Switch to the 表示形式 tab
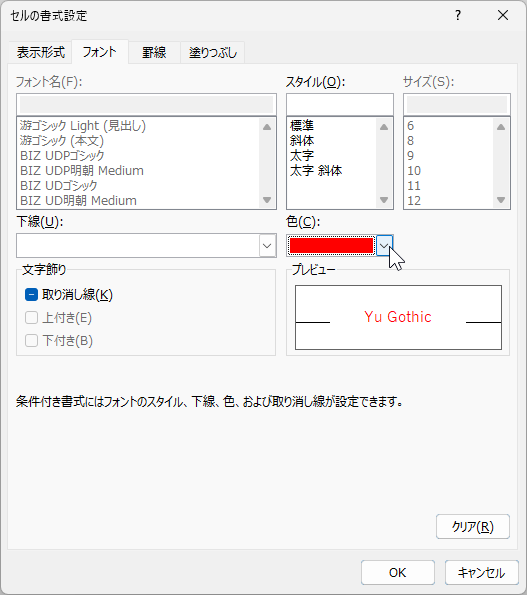527x595 pixels. (x=41, y=52)
